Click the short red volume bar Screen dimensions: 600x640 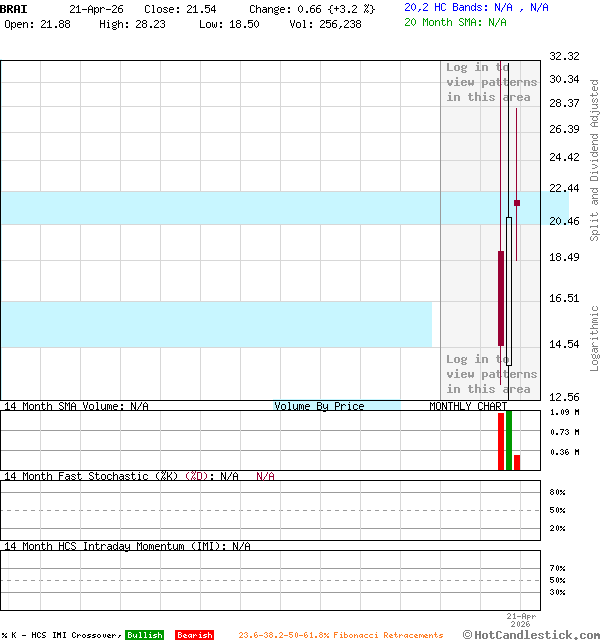[517, 462]
